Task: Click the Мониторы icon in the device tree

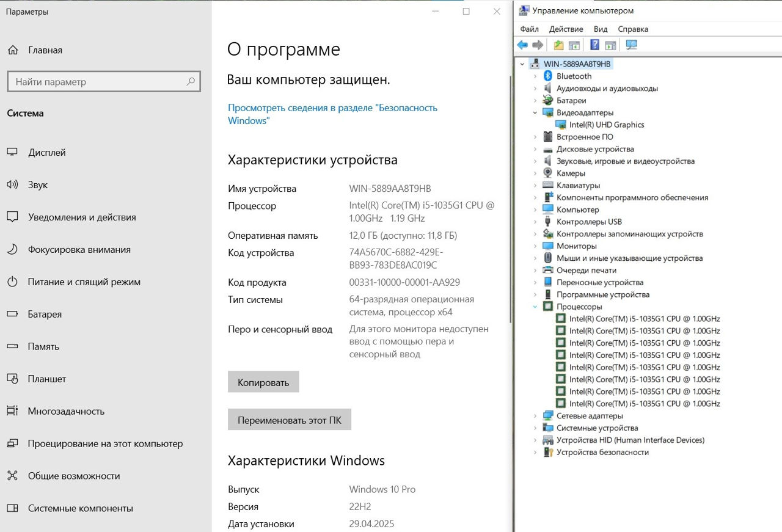Action: point(548,246)
